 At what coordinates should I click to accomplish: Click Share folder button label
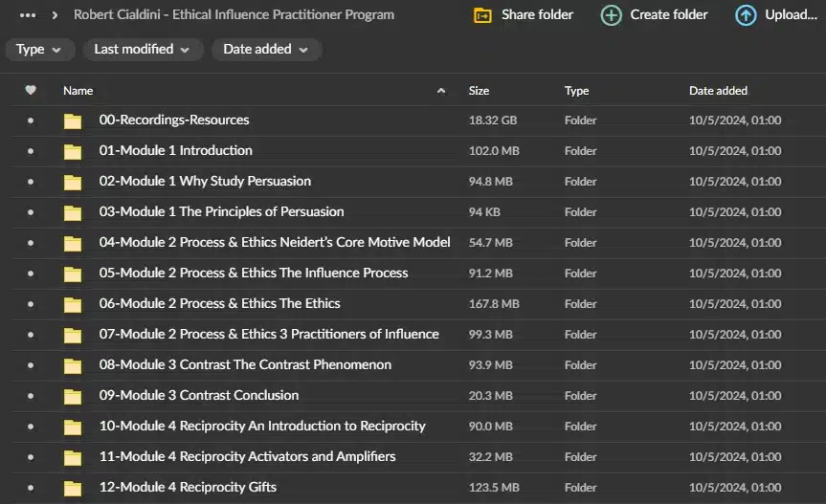tap(537, 14)
